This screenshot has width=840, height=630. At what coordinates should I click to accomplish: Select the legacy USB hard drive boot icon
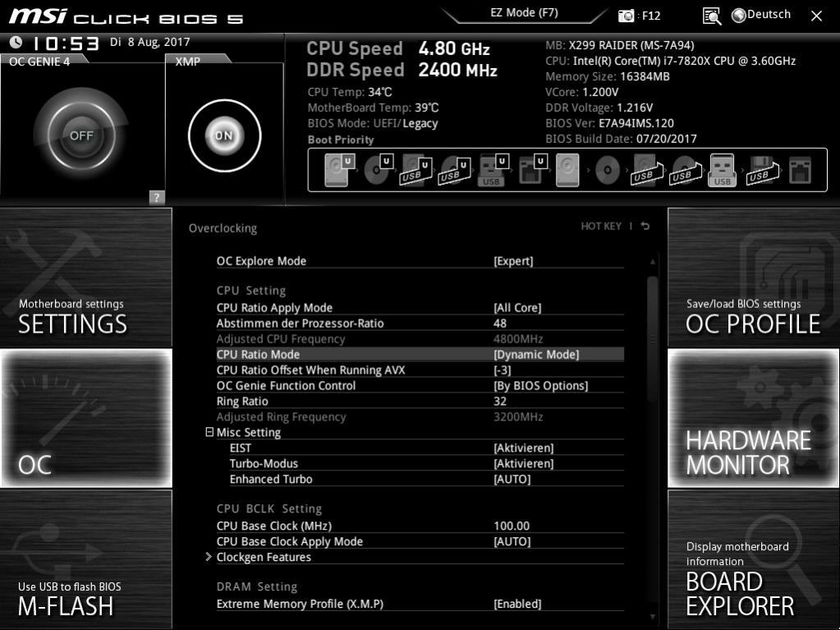coord(646,170)
